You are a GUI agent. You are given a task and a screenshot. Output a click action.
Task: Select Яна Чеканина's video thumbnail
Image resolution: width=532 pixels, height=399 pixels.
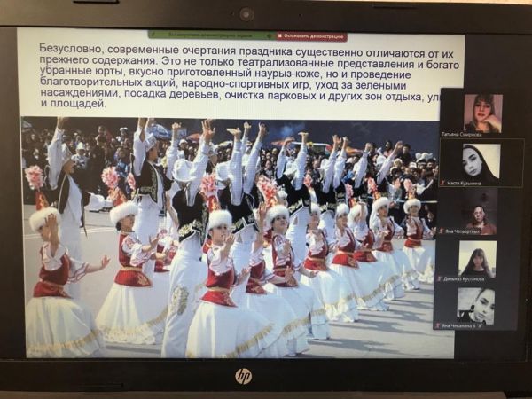481,305
